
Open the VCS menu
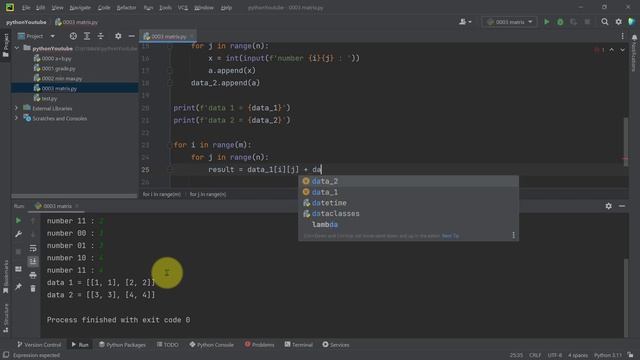click(x=183, y=7)
